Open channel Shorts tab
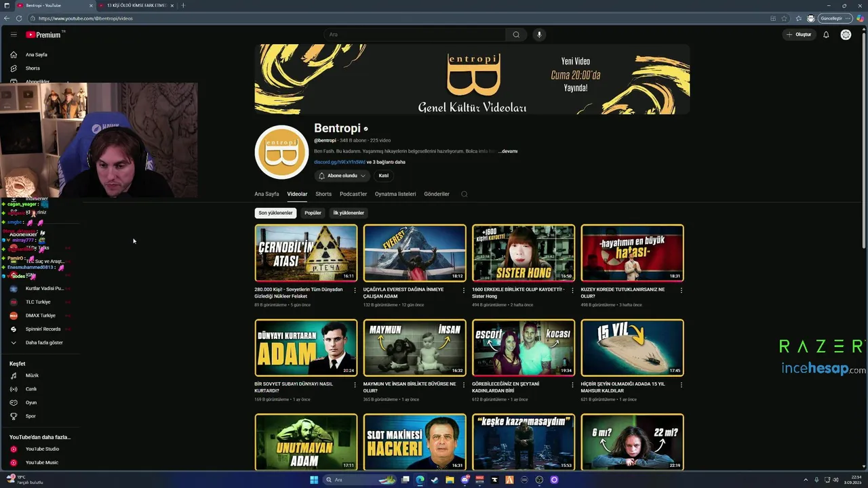Viewport: 868px width, 488px height. point(323,194)
